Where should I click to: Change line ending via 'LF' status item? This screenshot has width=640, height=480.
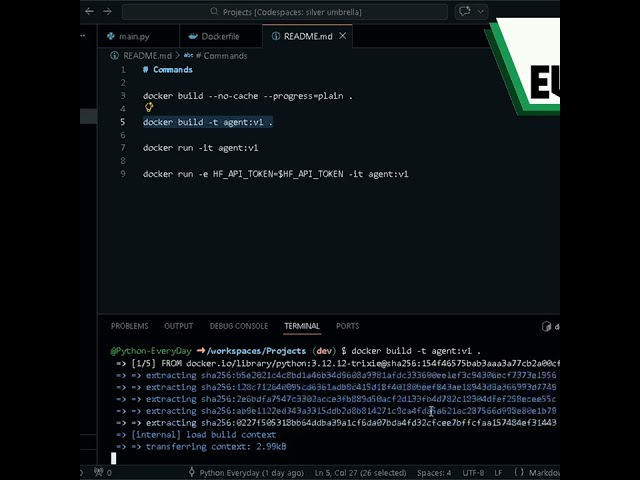pos(498,473)
